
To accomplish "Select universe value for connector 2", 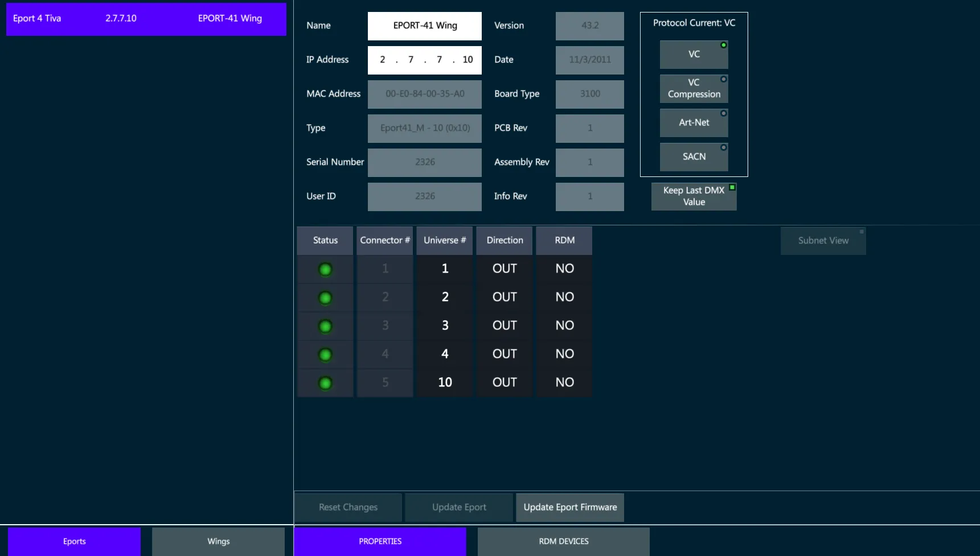I will (x=445, y=298).
